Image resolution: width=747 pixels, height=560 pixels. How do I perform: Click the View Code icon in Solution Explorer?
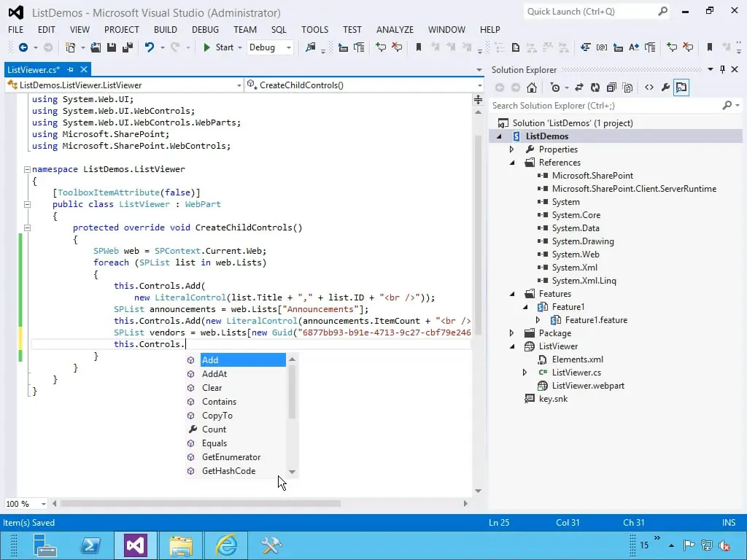click(x=649, y=87)
